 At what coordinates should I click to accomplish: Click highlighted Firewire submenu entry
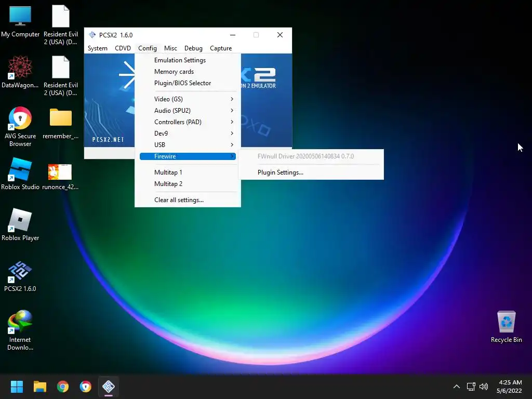[188, 156]
